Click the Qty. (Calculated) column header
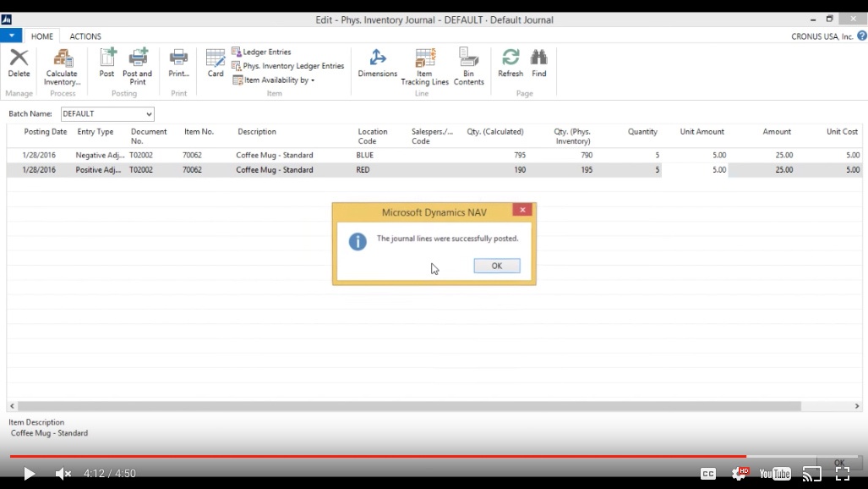The image size is (868, 489). click(x=495, y=132)
